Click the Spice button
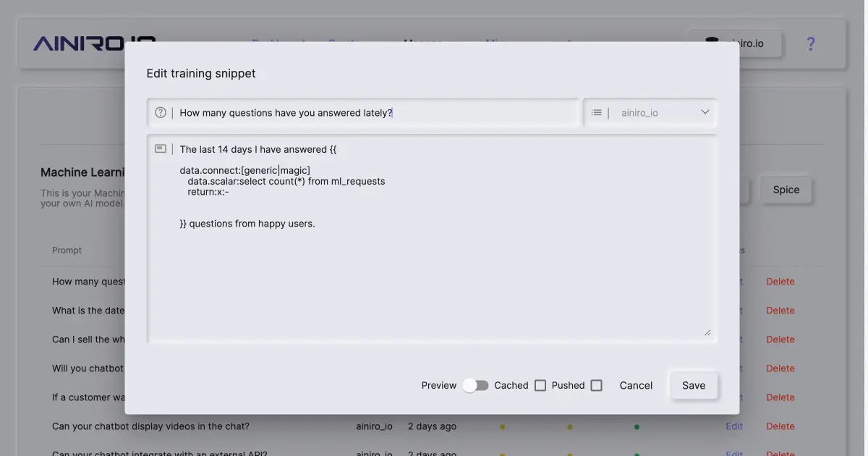Screen dimensions: 868x456 point(786,190)
